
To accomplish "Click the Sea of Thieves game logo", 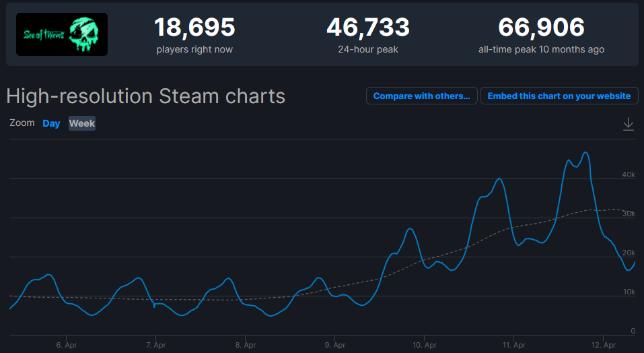I will coord(62,34).
